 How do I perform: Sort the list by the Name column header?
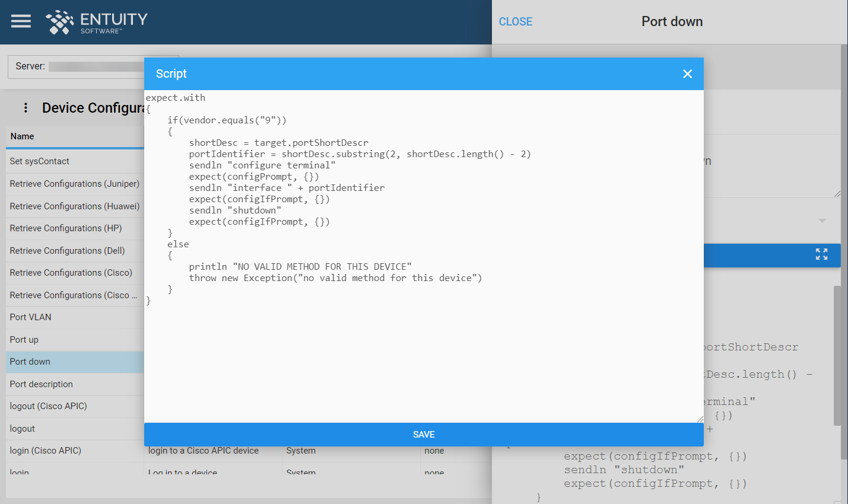tap(22, 136)
